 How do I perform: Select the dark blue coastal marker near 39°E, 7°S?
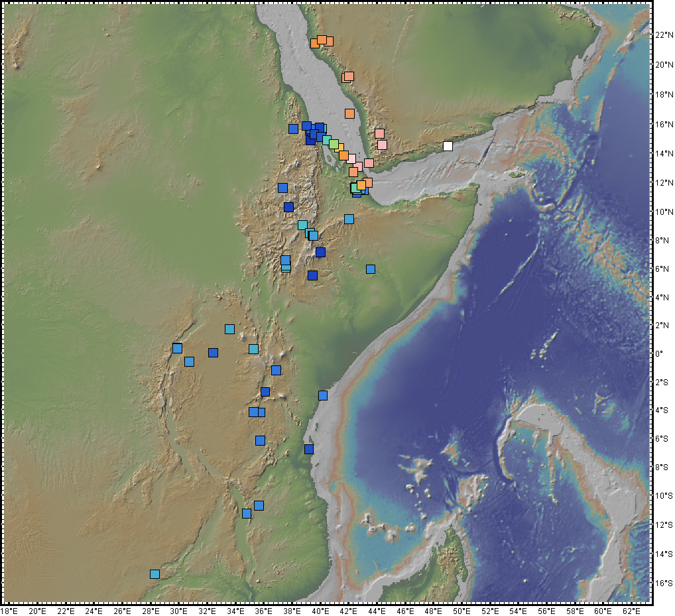309,449
